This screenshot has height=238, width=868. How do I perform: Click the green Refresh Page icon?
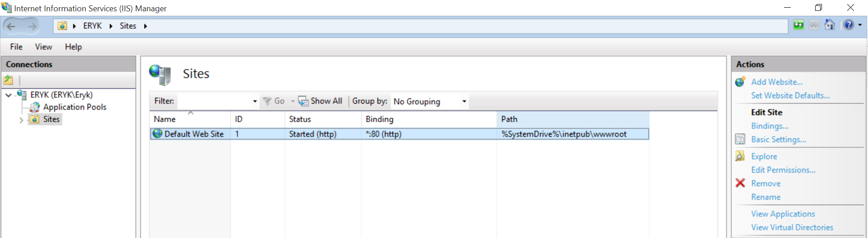(x=798, y=25)
